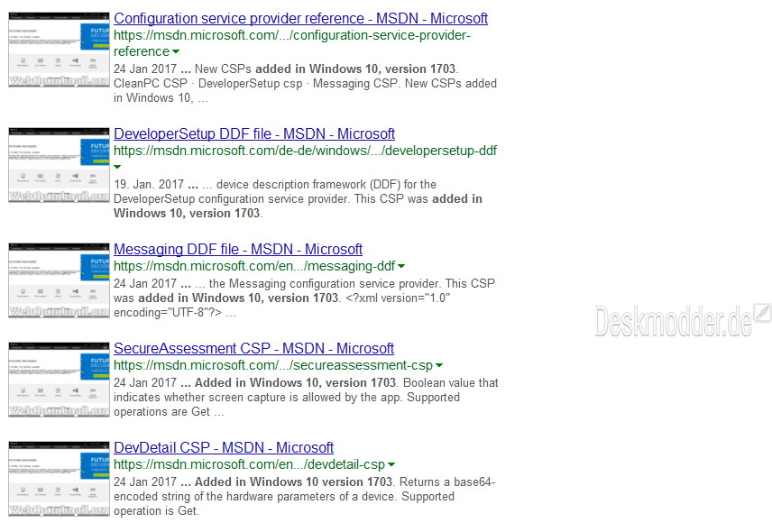Screen dimensions: 772x532
Task: Click thumbnail of Messaging DDF file result
Action: (x=59, y=280)
